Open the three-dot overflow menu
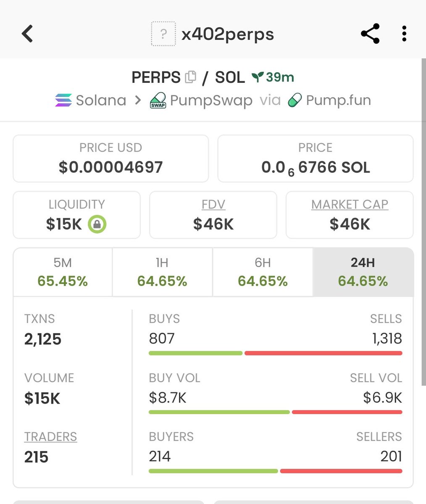 tap(404, 34)
